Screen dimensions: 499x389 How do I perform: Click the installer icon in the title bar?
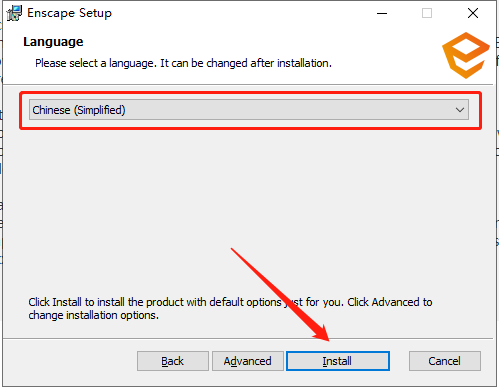point(14,13)
